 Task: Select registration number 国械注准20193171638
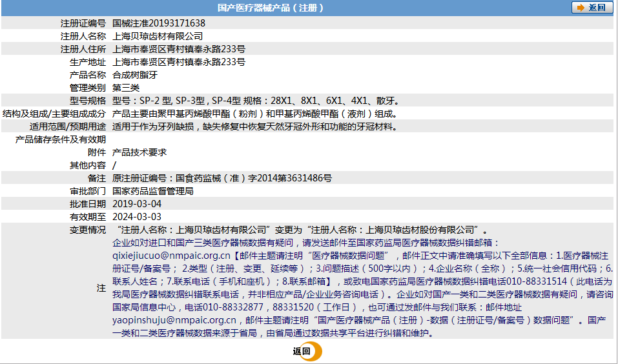tap(159, 23)
